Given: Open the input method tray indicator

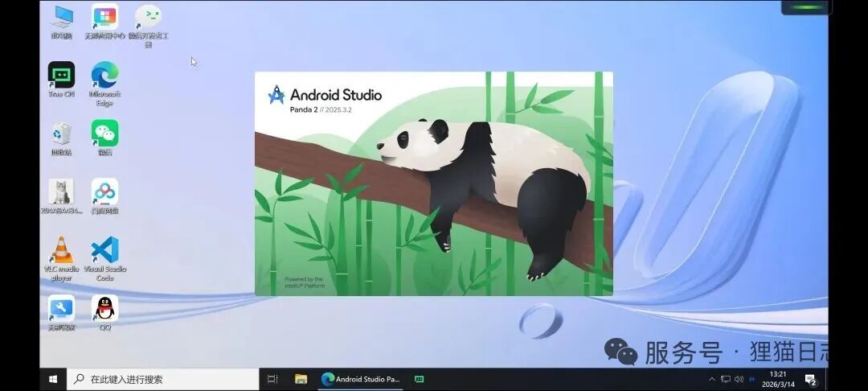Looking at the screenshot, I should point(751,380).
